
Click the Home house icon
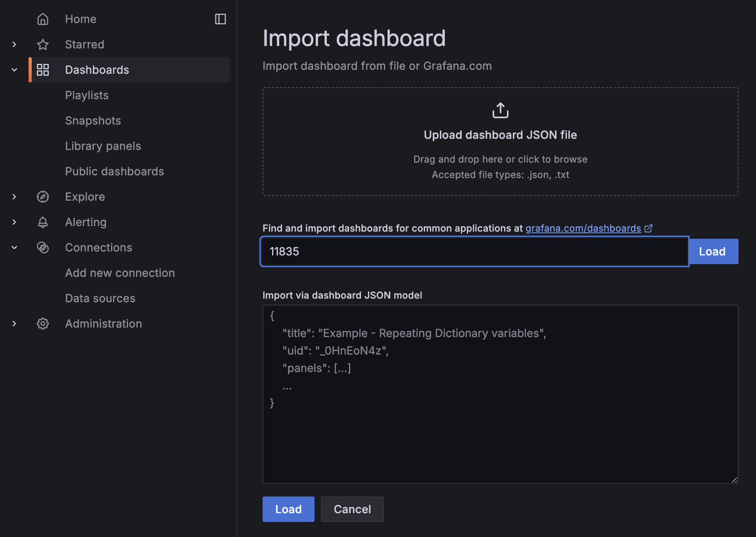coord(43,19)
